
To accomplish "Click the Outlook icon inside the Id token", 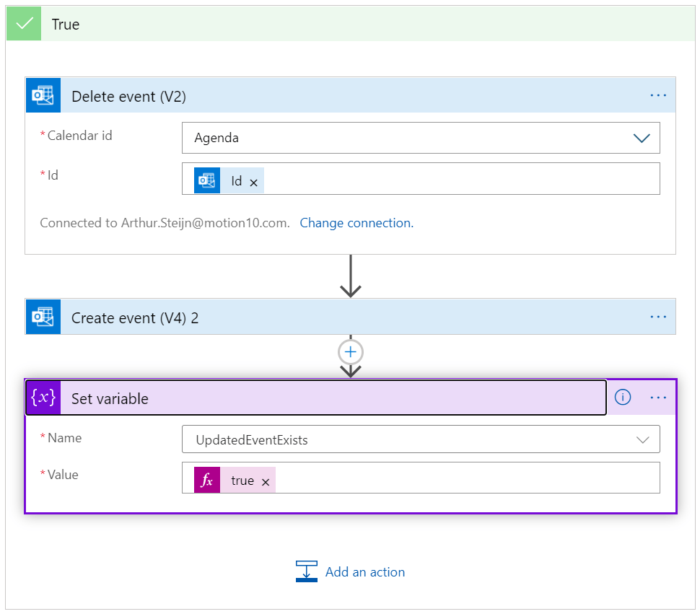I will [x=207, y=180].
